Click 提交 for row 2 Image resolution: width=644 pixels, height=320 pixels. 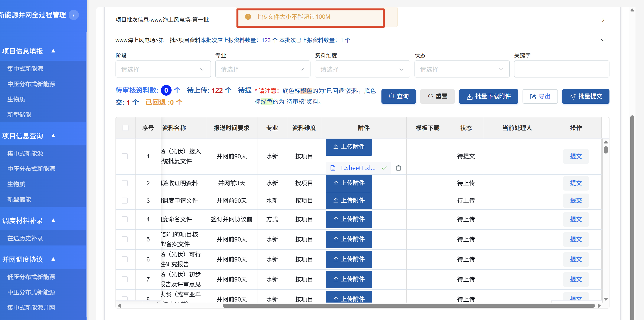576,183
